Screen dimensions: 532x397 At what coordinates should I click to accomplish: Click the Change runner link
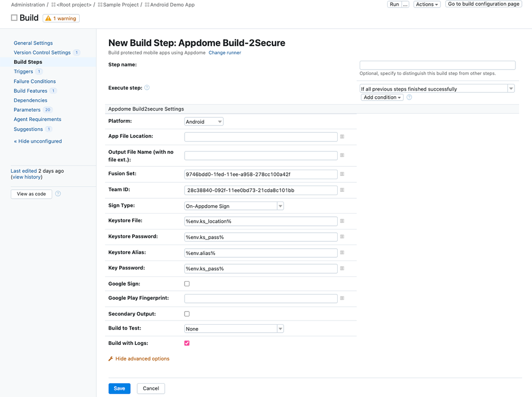[x=225, y=53]
